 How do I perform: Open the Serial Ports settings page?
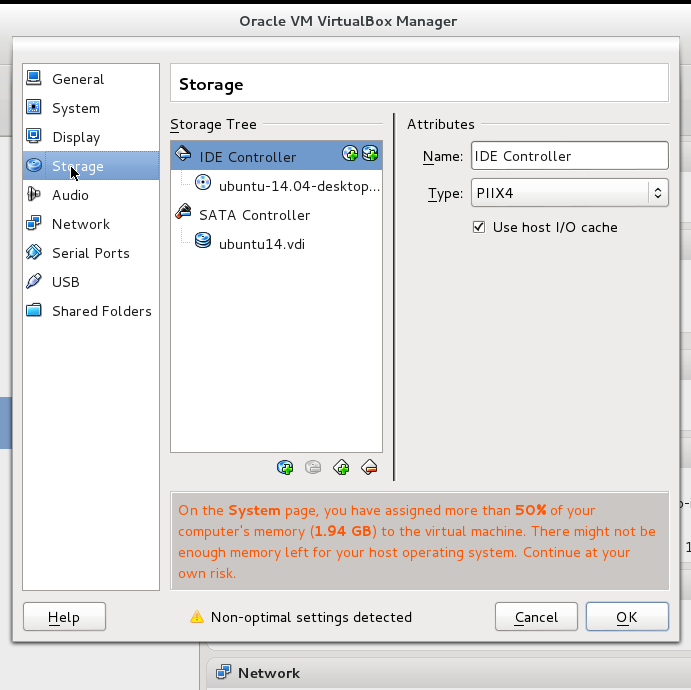click(x=91, y=253)
